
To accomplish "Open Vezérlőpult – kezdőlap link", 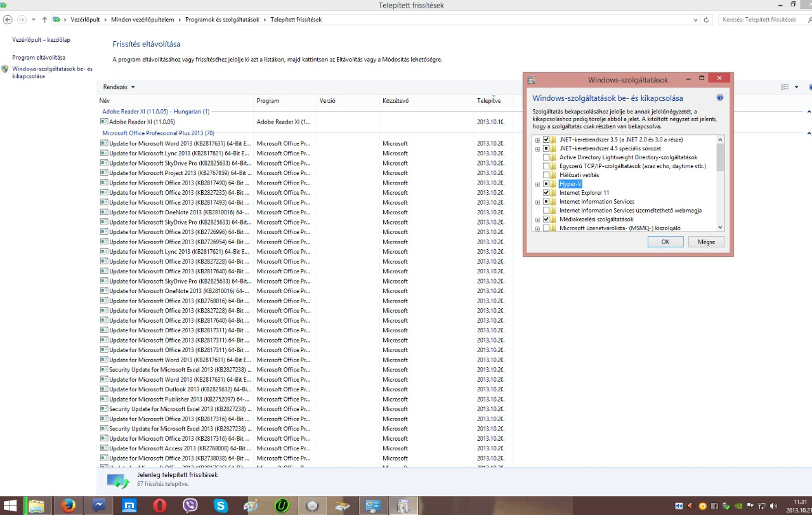I will (x=41, y=40).
